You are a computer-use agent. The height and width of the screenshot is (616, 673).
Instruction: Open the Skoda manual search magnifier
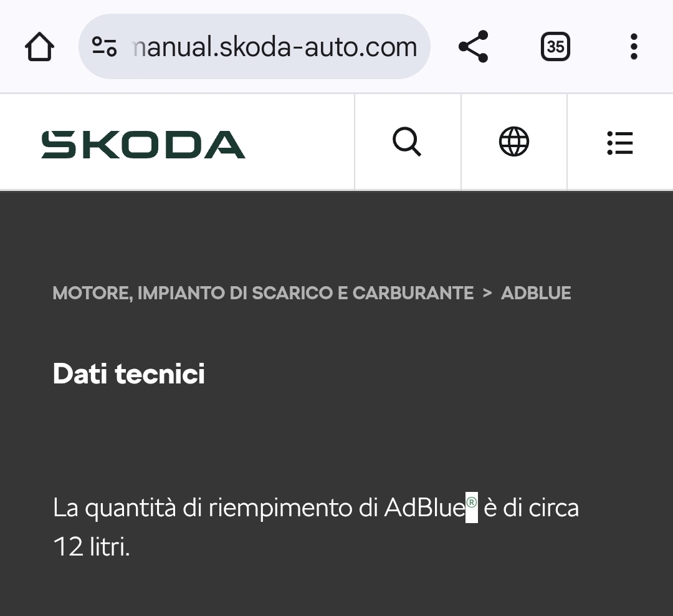pos(408,142)
